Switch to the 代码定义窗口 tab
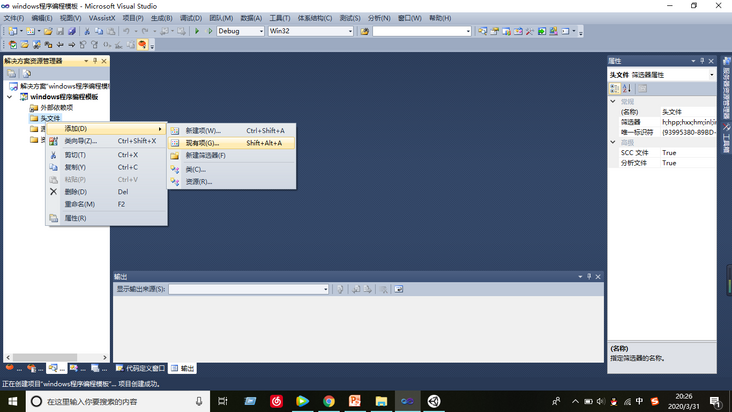The image size is (732, 412). pyautogui.click(x=140, y=369)
